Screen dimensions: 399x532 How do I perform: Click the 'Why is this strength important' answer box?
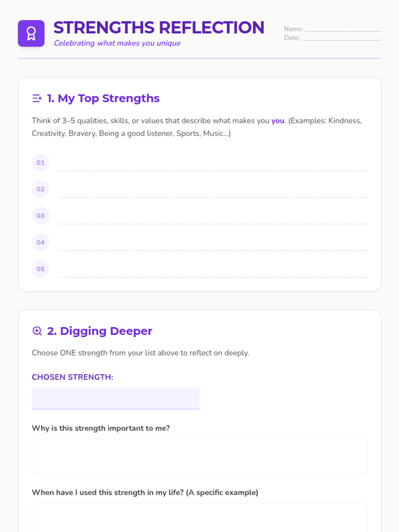[199, 456]
